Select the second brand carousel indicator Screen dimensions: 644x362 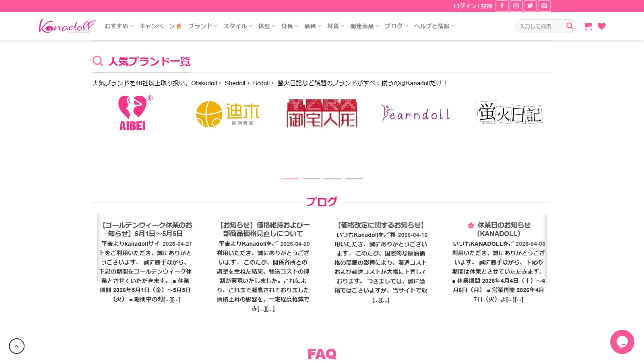click(x=311, y=178)
